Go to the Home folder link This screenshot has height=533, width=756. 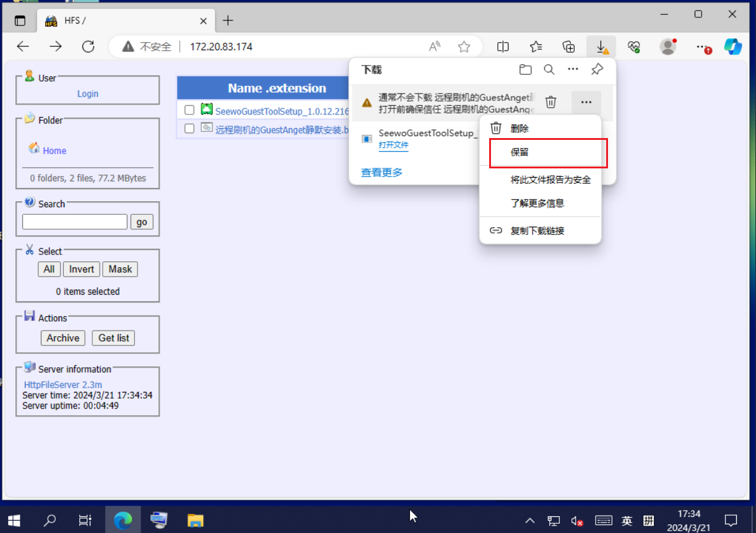click(54, 150)
